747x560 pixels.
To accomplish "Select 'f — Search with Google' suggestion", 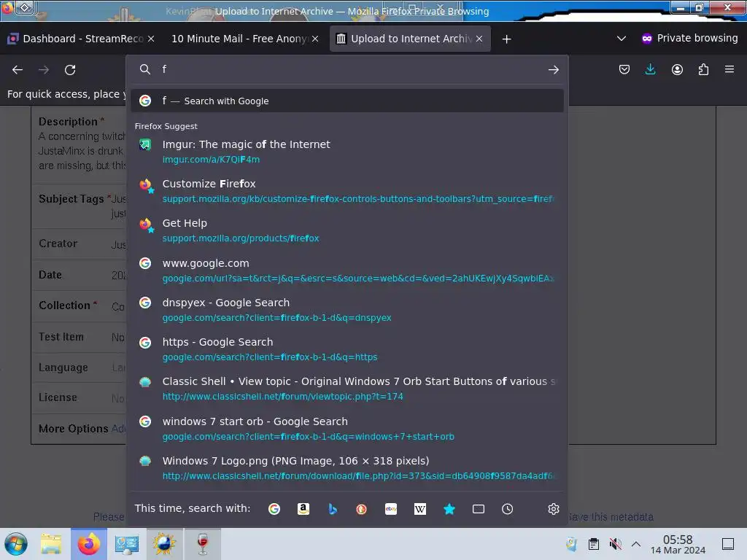I will click(x=347, y=101).
